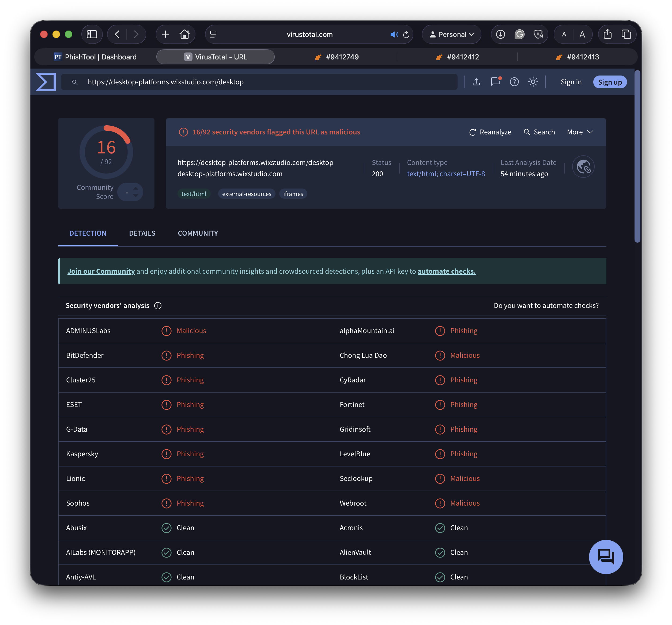Screen dimensions: 672x625
Task: Click the malicious warning icon in banner
Action: tap(183, 132)
